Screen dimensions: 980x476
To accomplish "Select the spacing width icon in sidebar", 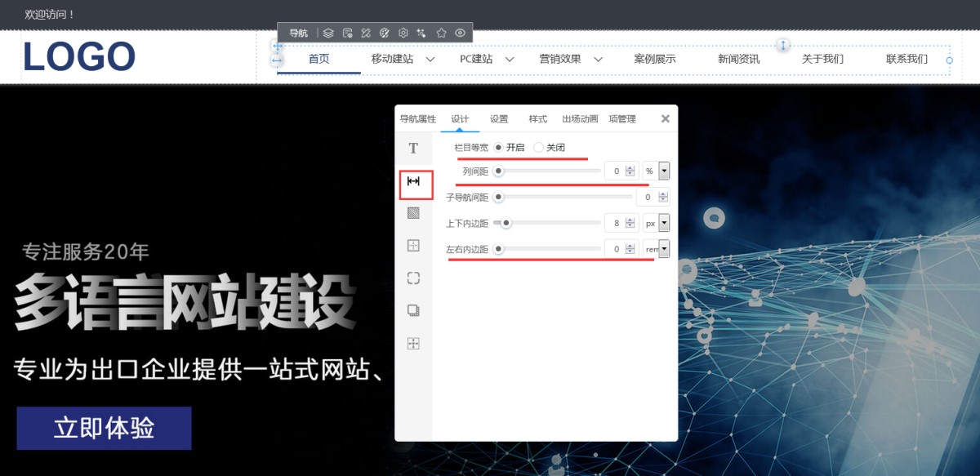I will pyautogui.click(x=413, y=181).
